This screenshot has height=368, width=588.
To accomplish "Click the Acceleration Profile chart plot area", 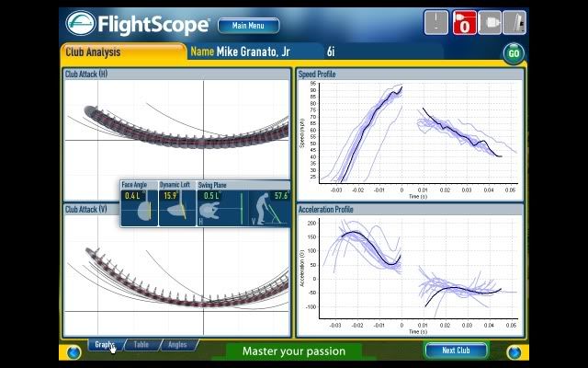I will (x=419, y=268).
